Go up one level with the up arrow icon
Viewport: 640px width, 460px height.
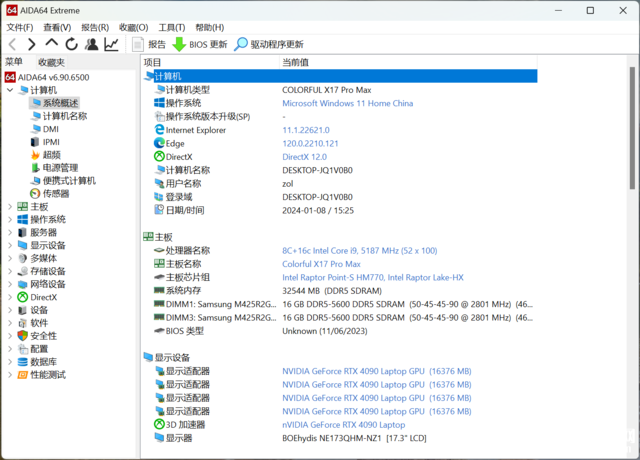click(x=51, y=43)
